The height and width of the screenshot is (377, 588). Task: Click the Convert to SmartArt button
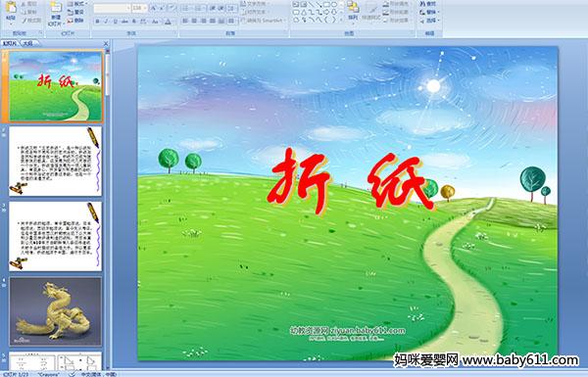(x=263, y=21)
